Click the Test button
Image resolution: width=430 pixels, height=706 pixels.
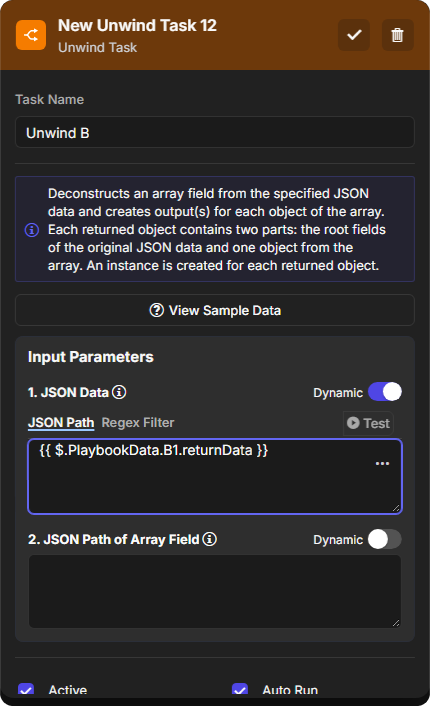click(x=368, y=423)
